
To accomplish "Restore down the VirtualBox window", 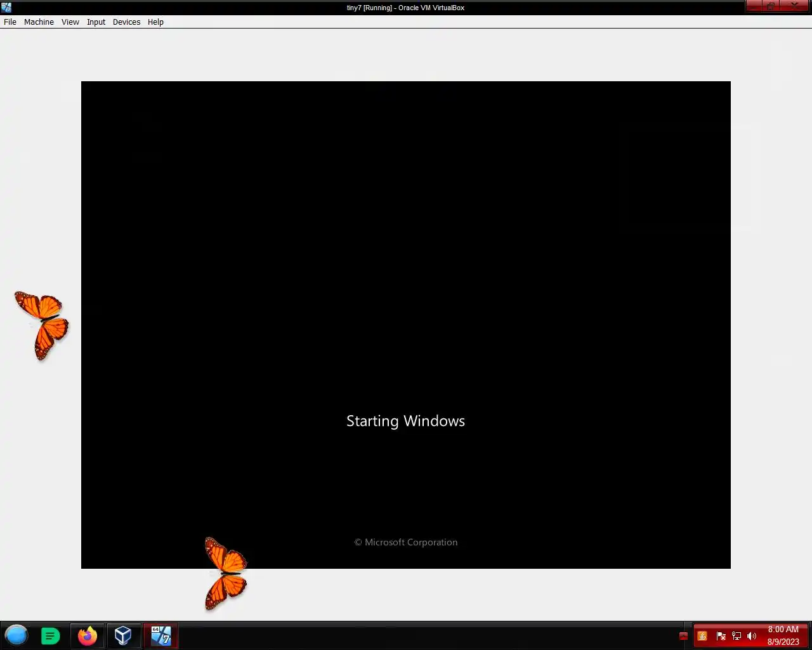I will point(770,6).
